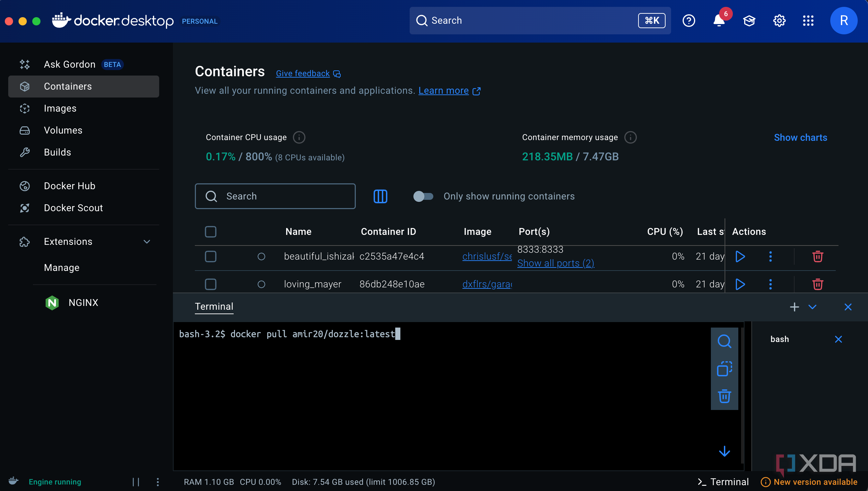The width and height of the screenshot is (868, 491).
Task: Go to Volumes in sidebar
Action: [84, 130]
